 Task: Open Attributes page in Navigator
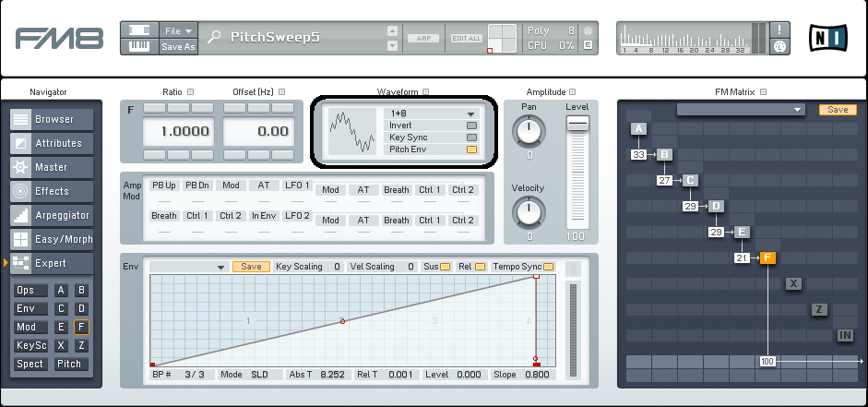tap(52, 143)
